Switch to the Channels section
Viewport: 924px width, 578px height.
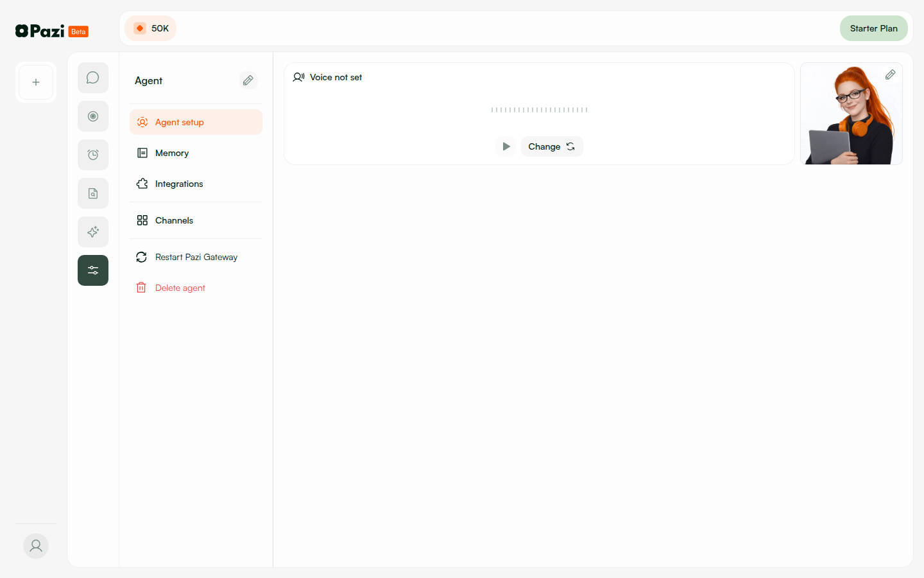pos(173,220)
